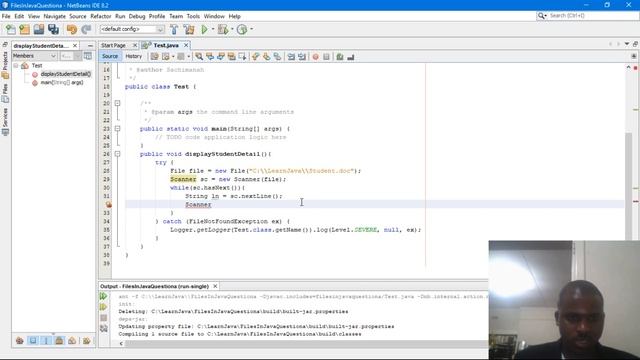Collapse the Test class node in Navigator

pos(16,65)
